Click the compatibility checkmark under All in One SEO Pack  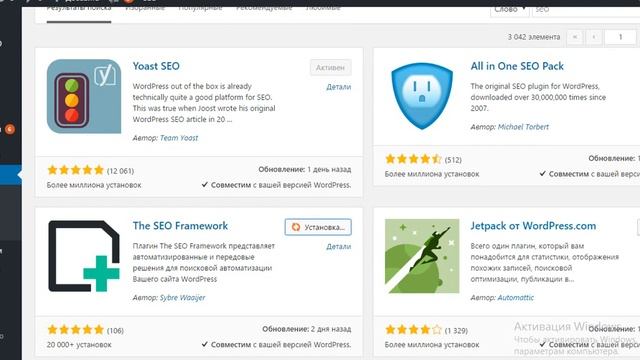[542, 173]
